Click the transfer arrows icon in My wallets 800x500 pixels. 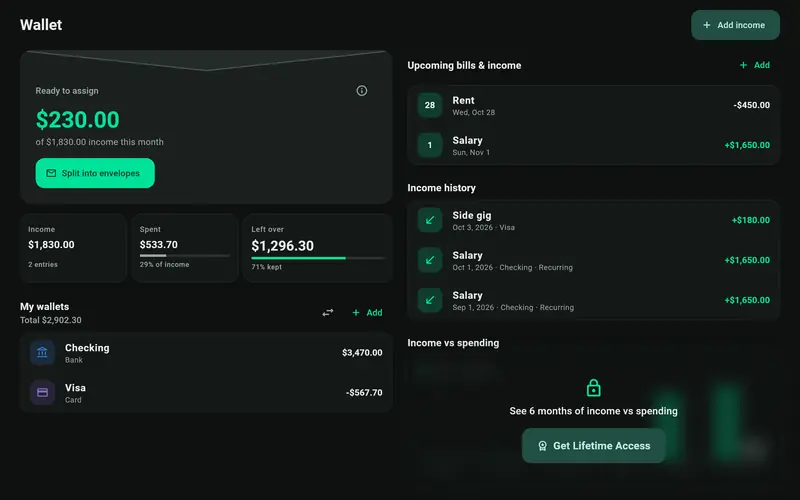(328, 312)
